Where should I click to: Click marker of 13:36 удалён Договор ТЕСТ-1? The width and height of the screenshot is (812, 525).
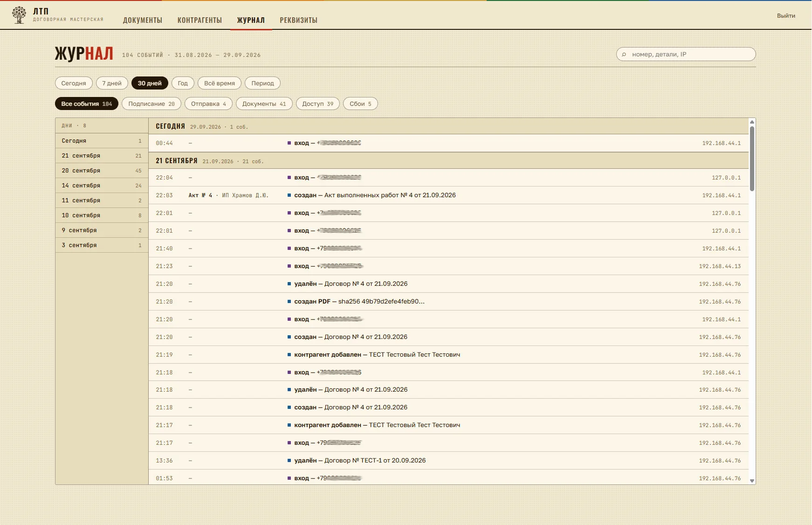coord(289,461)
